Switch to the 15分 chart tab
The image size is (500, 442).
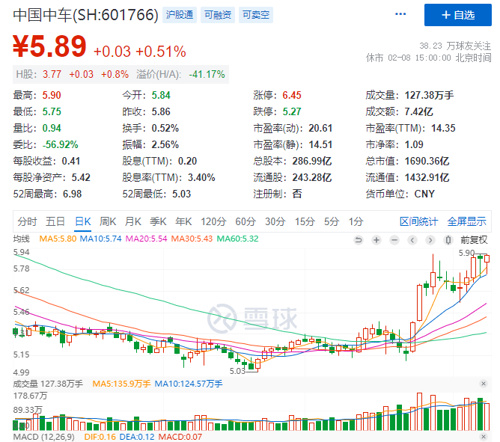(x=305, y=221)
